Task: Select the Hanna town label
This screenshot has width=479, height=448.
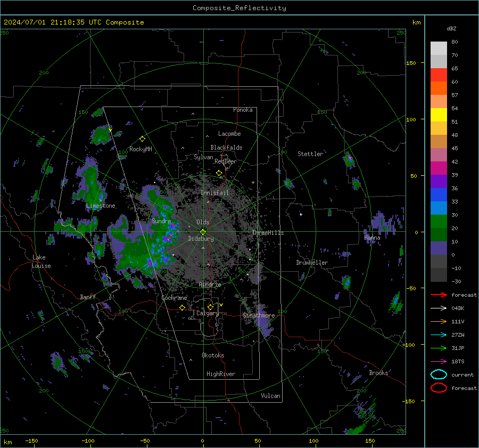Action: [372, 238]
